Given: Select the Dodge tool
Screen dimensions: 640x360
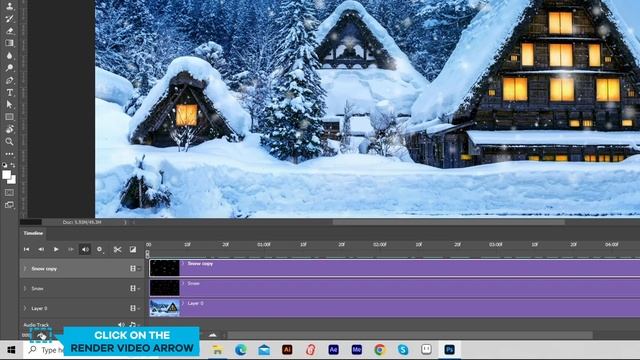Looking at the screenshot, I should pyautogui.click(x=9, y=68).
